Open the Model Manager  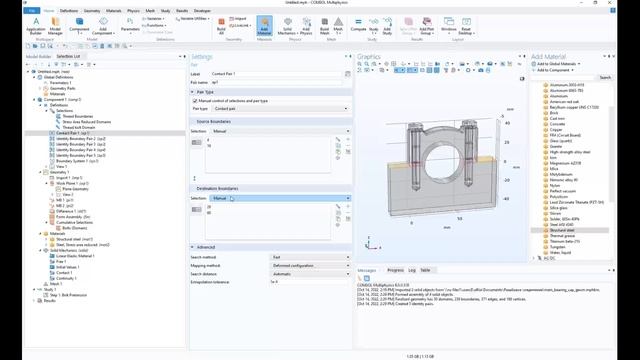55,26
